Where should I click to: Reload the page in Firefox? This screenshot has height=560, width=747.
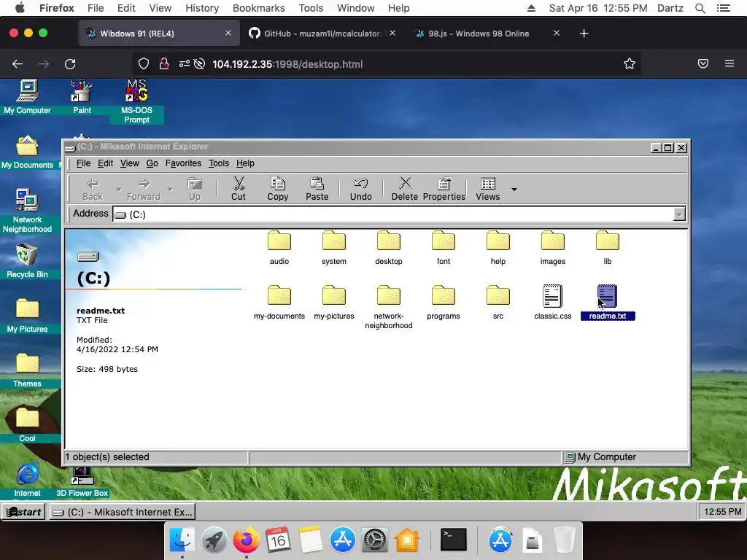(x=70, y=64)
